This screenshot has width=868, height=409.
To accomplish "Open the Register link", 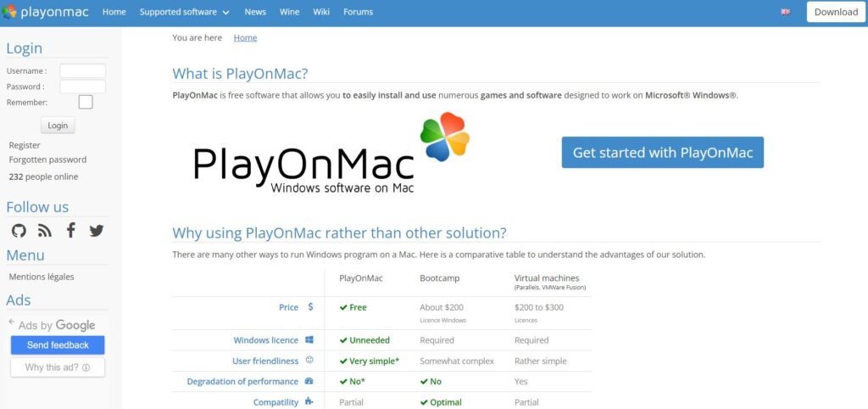I will tap(25, 144).
